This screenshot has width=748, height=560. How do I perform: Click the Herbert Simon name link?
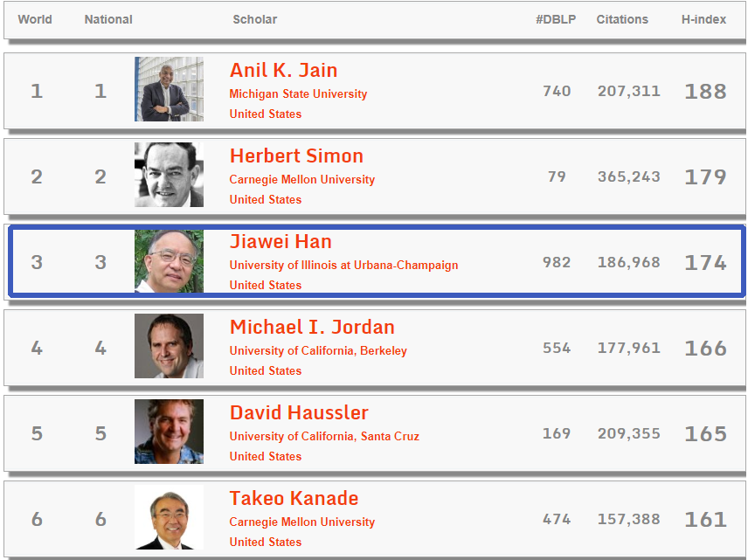click(x=296, y=156)
